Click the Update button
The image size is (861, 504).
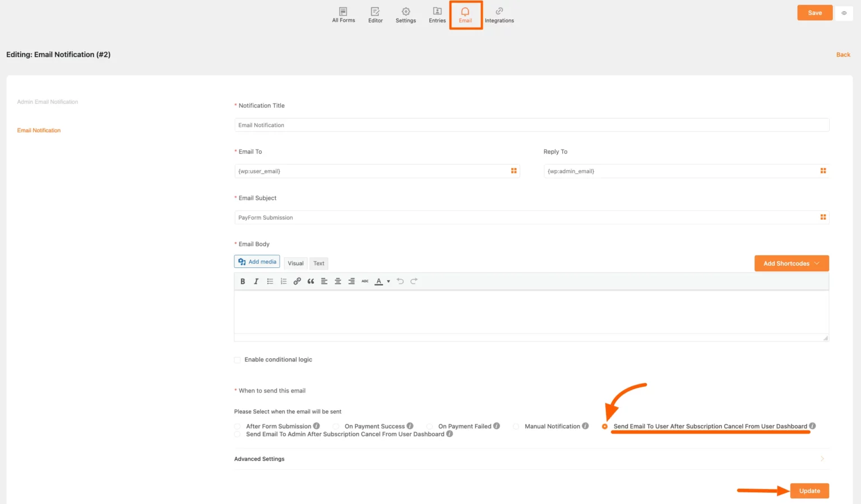point(809,490)
